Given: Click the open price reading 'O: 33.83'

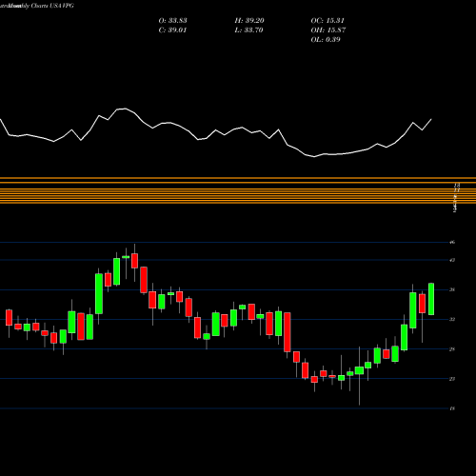Looking at the screenshot, I should click(172, 21).
